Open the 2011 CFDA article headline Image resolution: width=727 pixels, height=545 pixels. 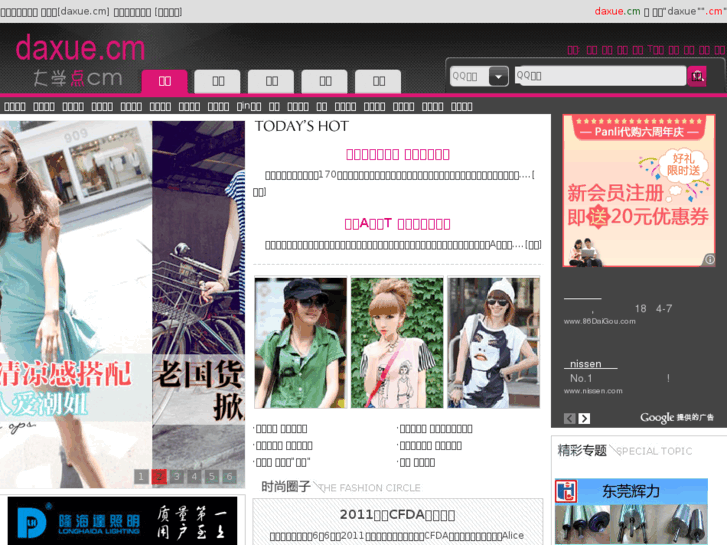pos(397,515)
